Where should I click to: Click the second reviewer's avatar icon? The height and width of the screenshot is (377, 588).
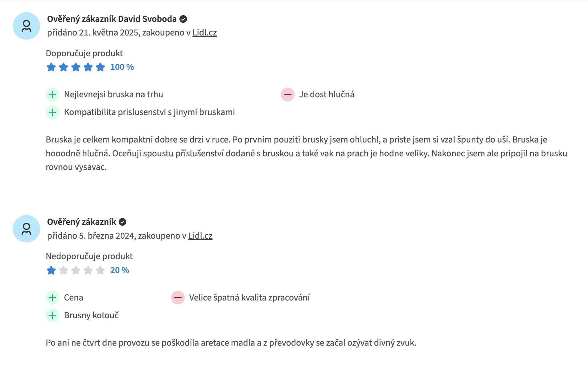coord(26,229)
